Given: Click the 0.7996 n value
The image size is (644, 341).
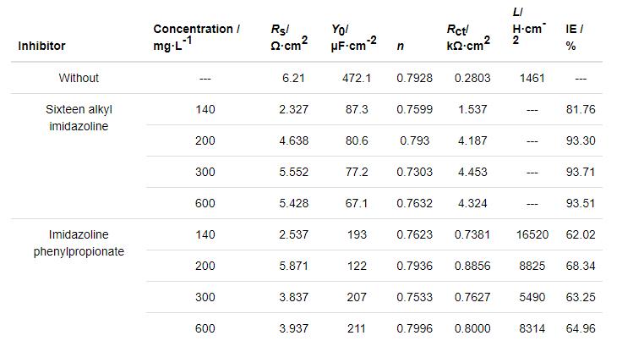Looking at the screenshot, I should pyautogui.click(x=414, y=328).
